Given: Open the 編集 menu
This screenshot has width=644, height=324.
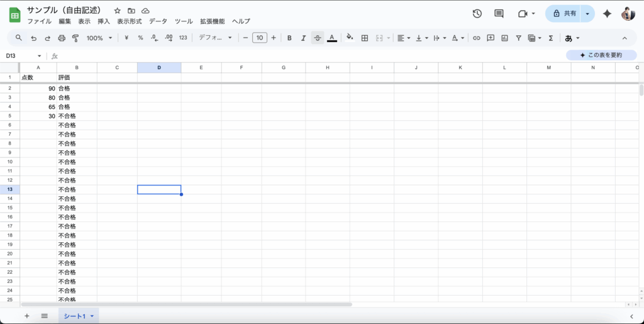Looking at the screenshot, I should click(x=65, y=21).
